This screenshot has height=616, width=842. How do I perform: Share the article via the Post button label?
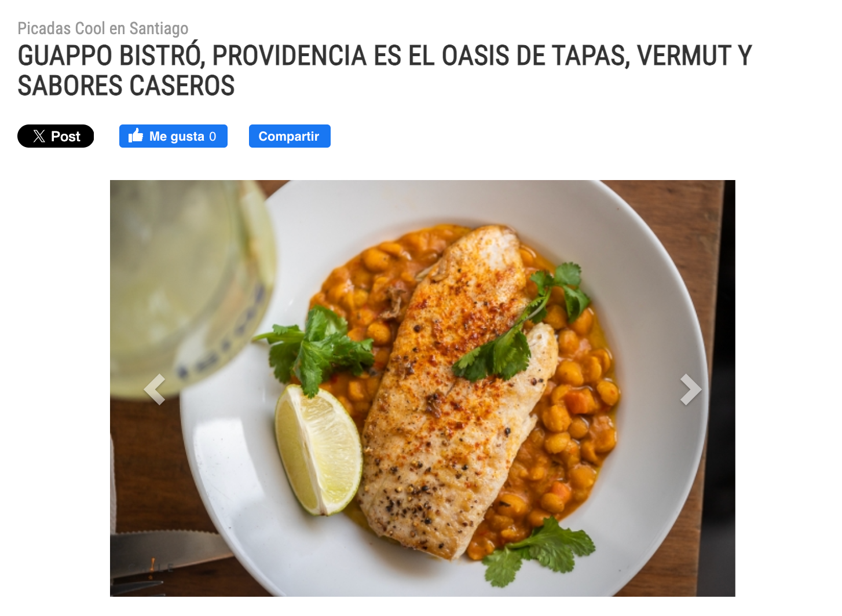click(x=65, y=137)
